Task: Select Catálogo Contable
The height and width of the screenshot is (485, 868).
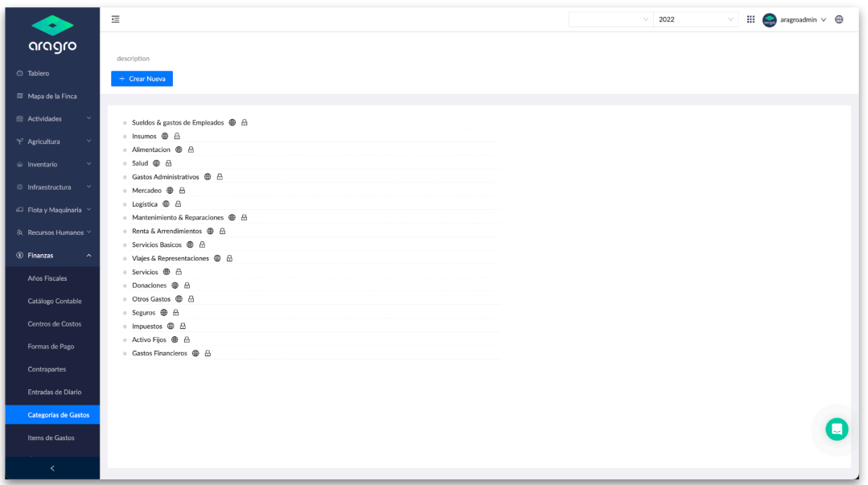Action: click(52, 301)
